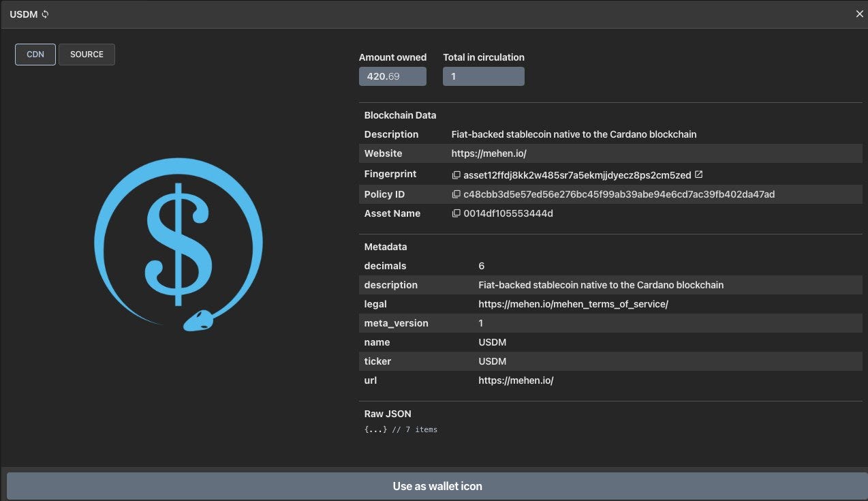Click the legal row label
This screenshot has width=868, height=501.
(375, 304)
